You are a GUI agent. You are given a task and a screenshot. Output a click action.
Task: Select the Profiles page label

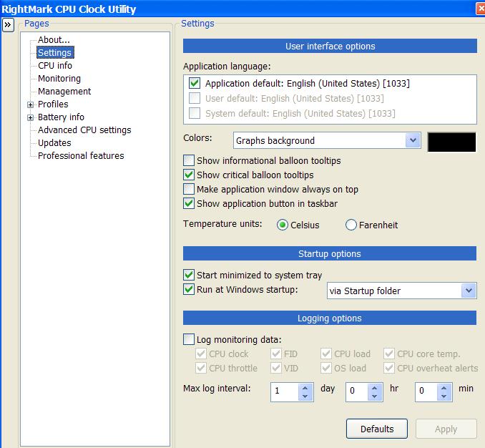(53, 104)
